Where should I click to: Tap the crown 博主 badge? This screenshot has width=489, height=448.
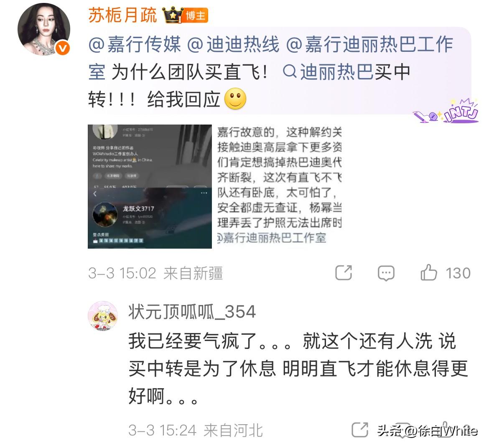point(185,15)
